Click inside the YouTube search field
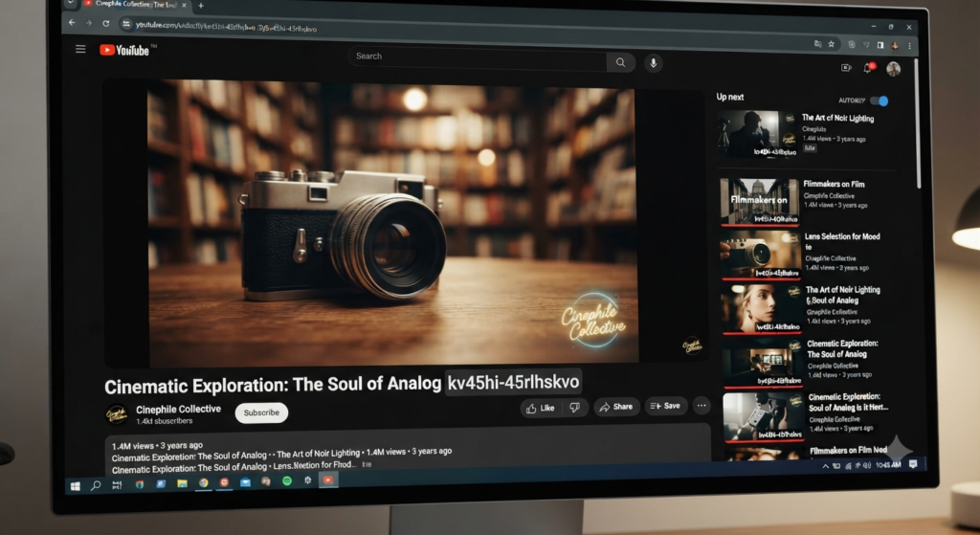This screenshot has width=980, height=535. [479, 58]
